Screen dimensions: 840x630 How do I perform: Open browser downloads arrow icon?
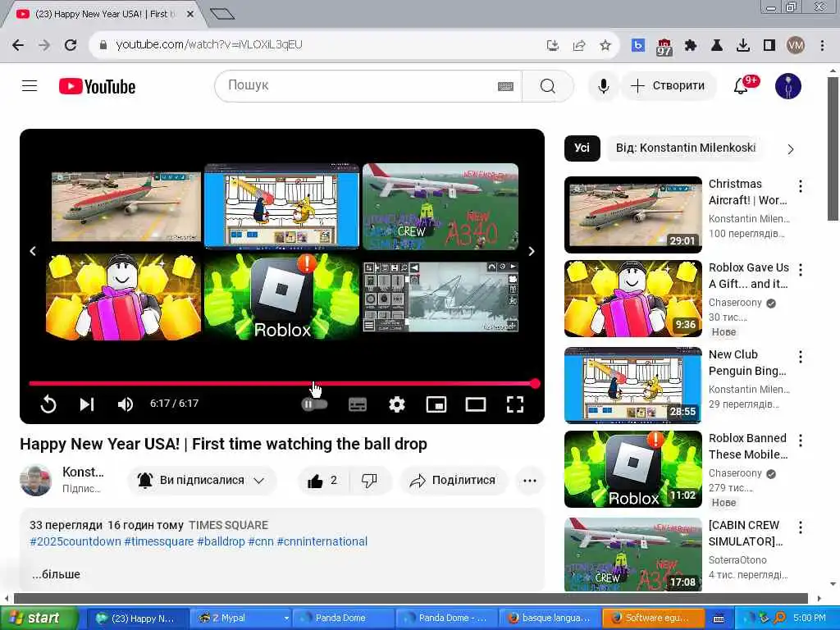[x=743, y=46]
